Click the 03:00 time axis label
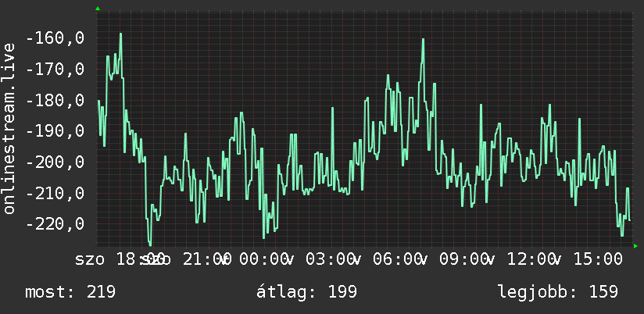This screenshot has height=314, width=644. [330, 259]
